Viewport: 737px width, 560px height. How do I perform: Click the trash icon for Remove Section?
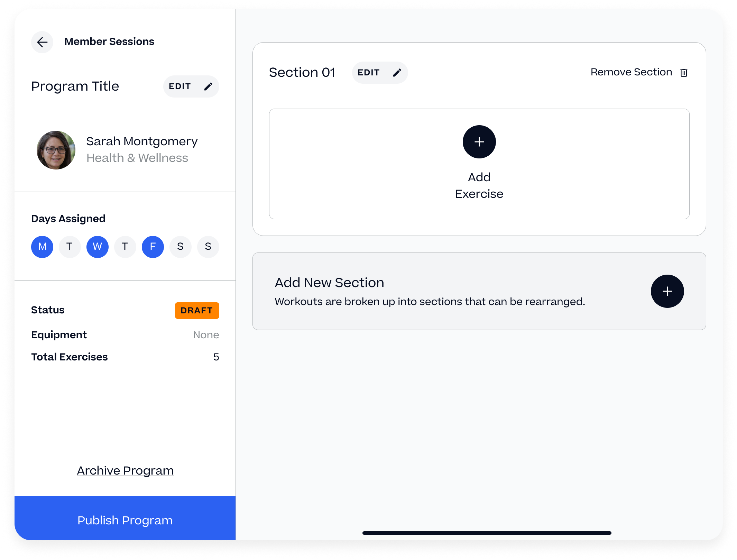point(684,73)
